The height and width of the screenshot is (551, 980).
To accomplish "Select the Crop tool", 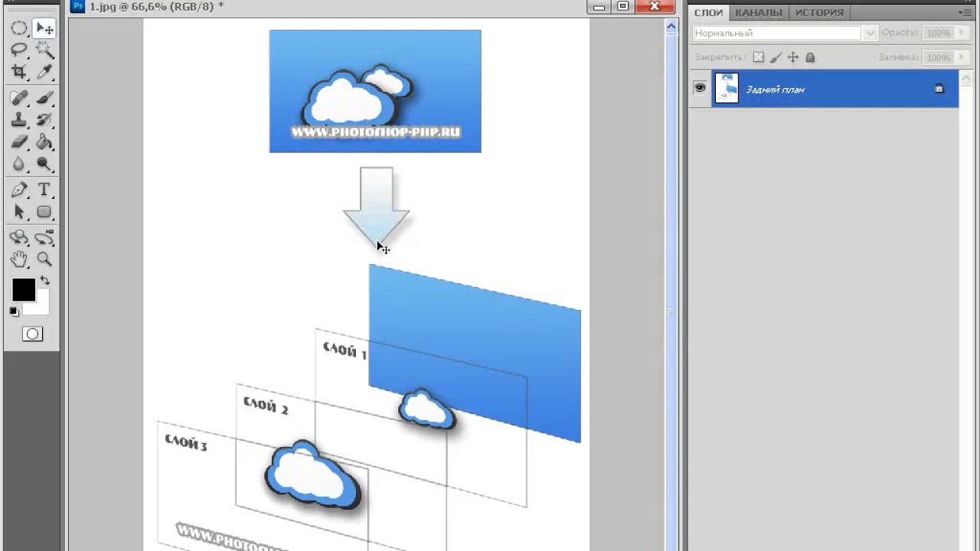I will coord(19,71).
